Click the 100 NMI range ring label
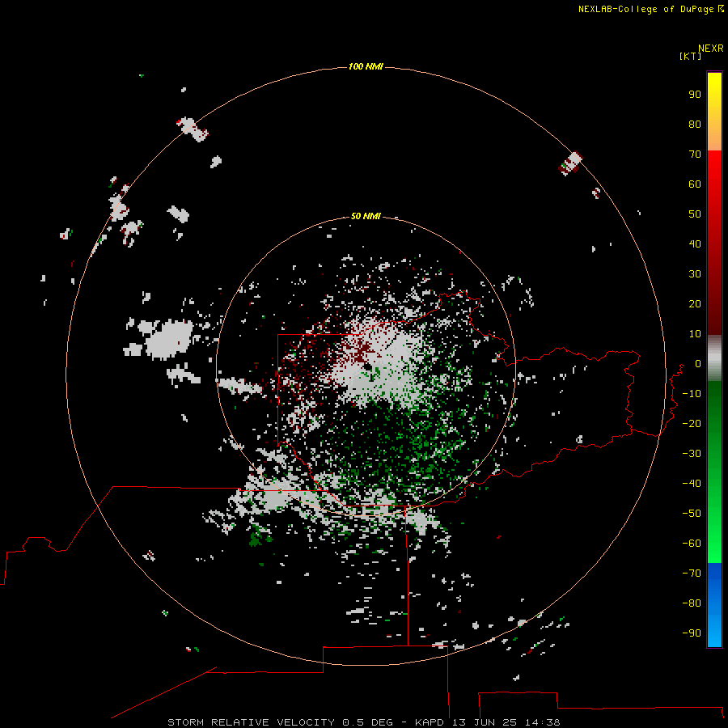This screenshot has width=728, height=728. [x=366, y=66]
